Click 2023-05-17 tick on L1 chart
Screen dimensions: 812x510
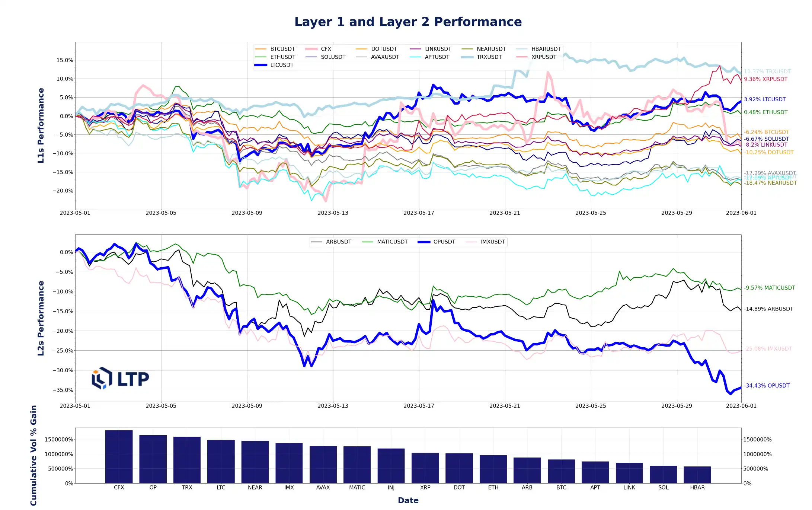(419, 213)
